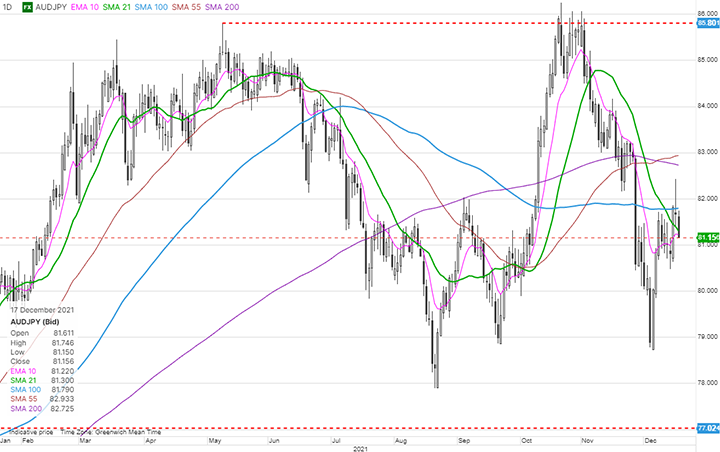Click the Jun label on time axis

pos(274,441)
